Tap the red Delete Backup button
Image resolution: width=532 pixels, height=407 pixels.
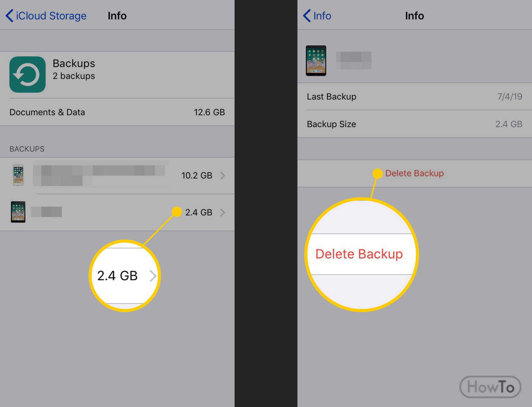(414, 173)
